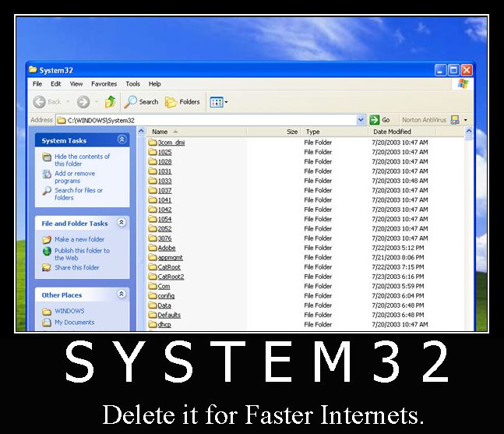Viewport: 504px width, 434px height.
Task: Select the 1028 folder icon
Action: click(x=153, y=162)
